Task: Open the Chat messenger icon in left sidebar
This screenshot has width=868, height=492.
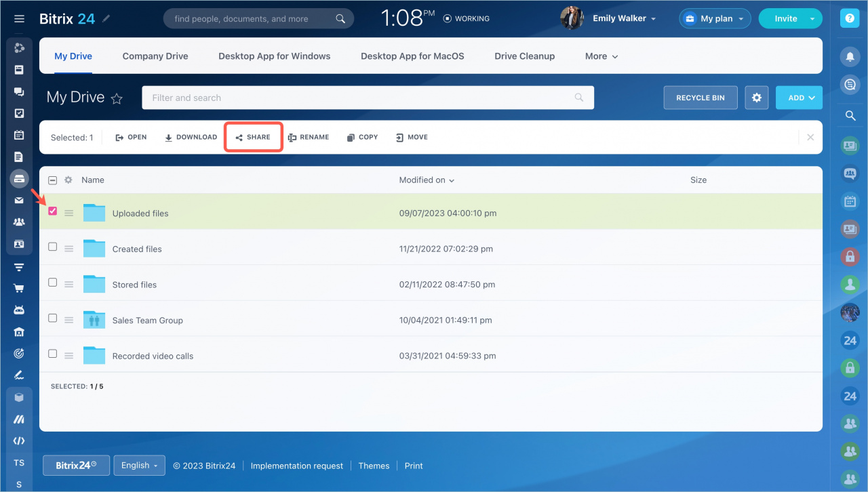Action: click(x=19, y=91)
